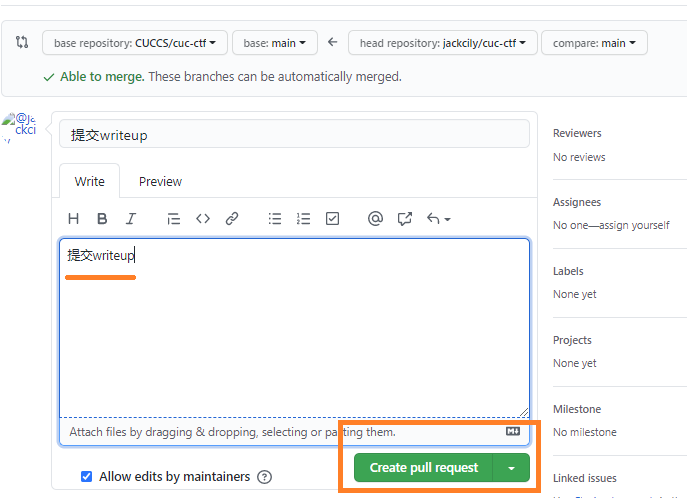Click the compare branches swap icon
The image size is (687, 498).
22,42
